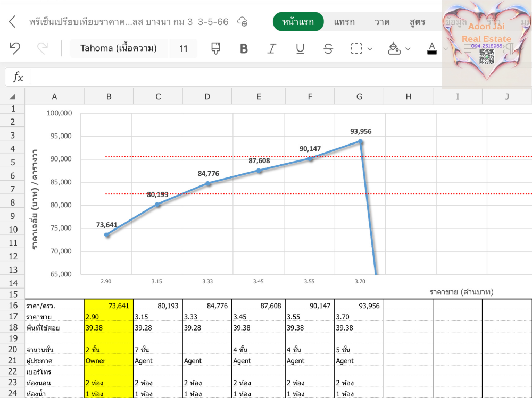Select column H header
Viewport: 532px width, 398px height.
coord(409,97)
